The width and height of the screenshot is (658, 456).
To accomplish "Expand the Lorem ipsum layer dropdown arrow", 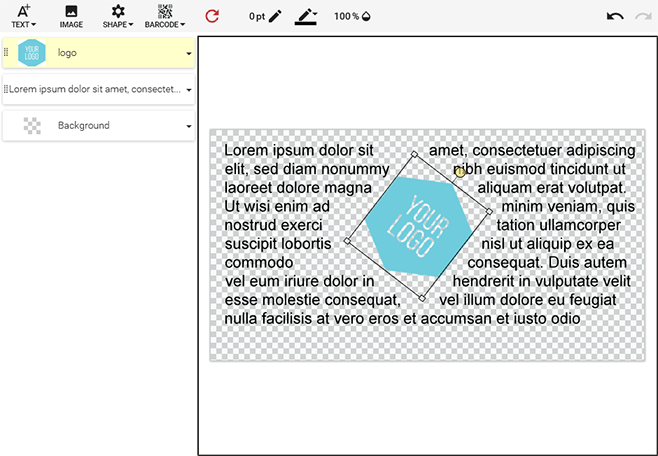I will coord(189,90).
